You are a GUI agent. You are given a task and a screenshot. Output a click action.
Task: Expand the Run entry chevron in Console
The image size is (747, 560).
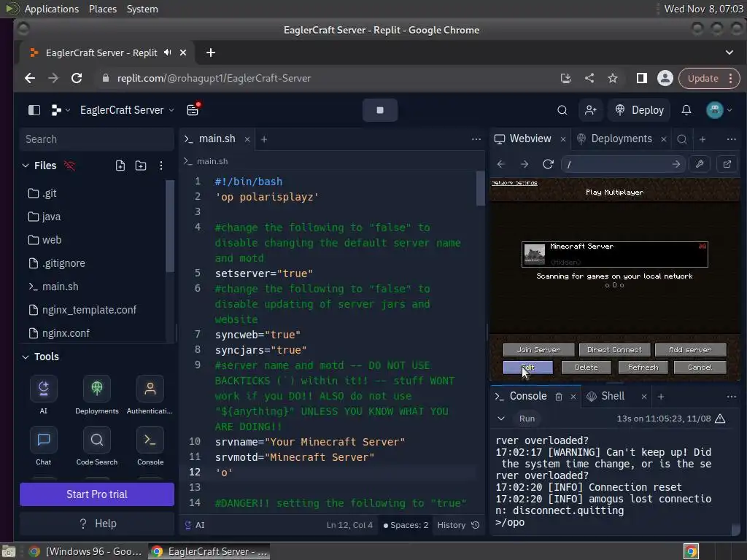click(501, 419)
